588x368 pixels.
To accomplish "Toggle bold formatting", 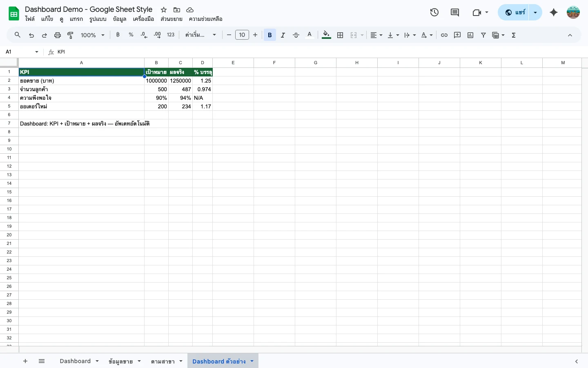I will coord(269,35).
